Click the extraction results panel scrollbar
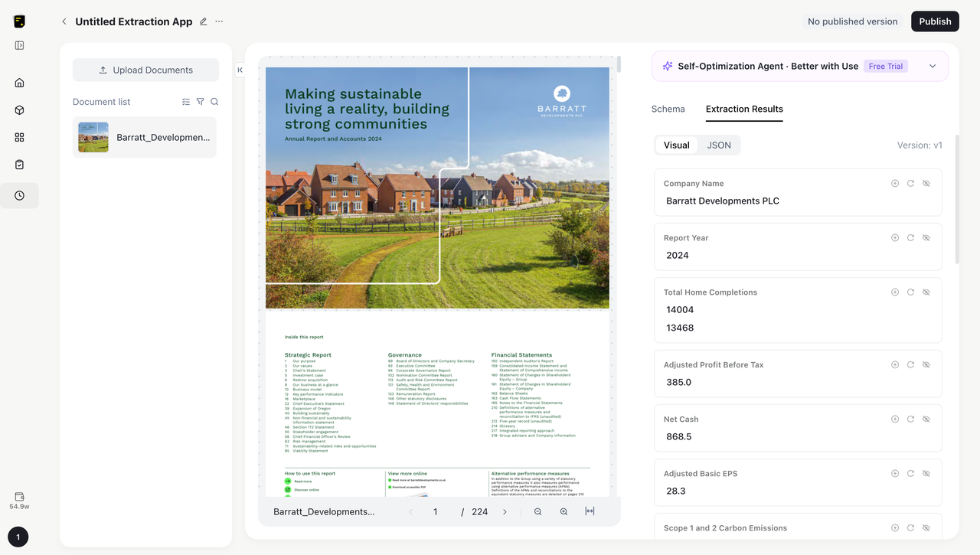 click(957, 199)
